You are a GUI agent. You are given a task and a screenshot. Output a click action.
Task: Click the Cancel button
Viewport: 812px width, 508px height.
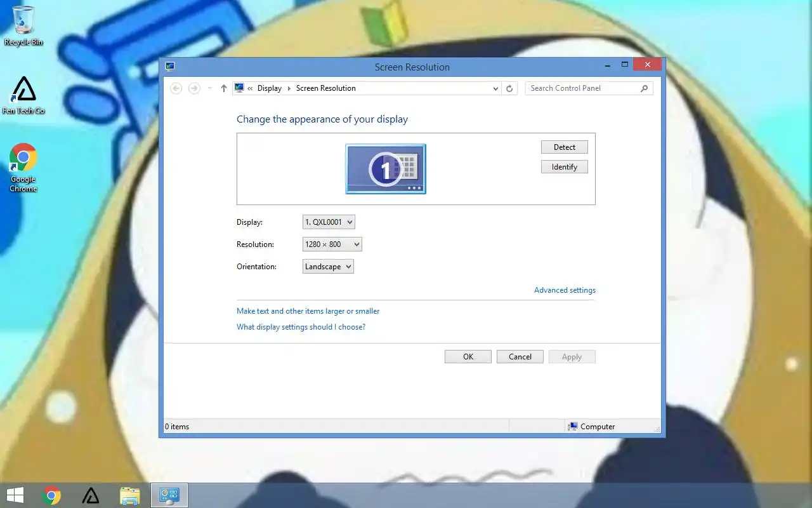tap(520, 357)
